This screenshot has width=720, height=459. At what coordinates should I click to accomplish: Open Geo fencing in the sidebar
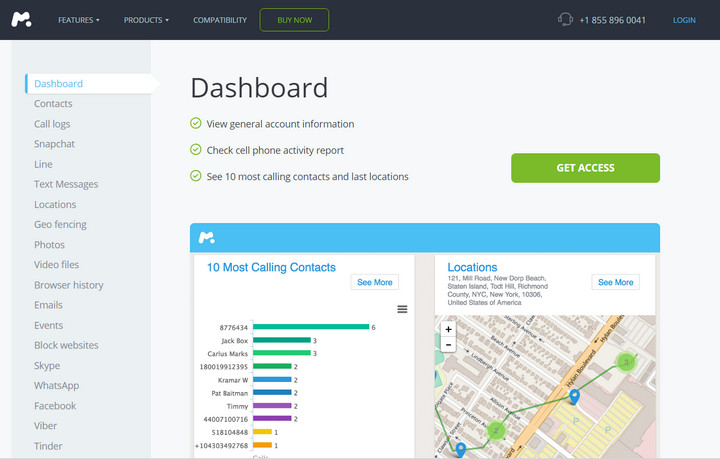pos(60,224)
